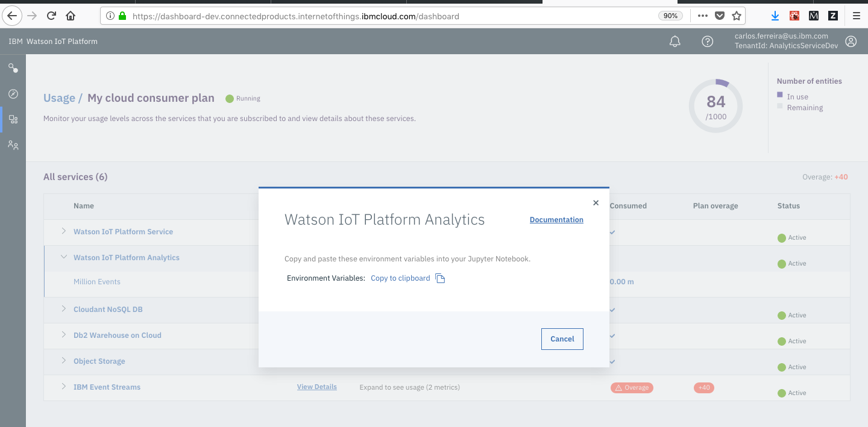Click the browser forward arrow button
The width and height of the screenshot is (868, 427).
(33, 16)
